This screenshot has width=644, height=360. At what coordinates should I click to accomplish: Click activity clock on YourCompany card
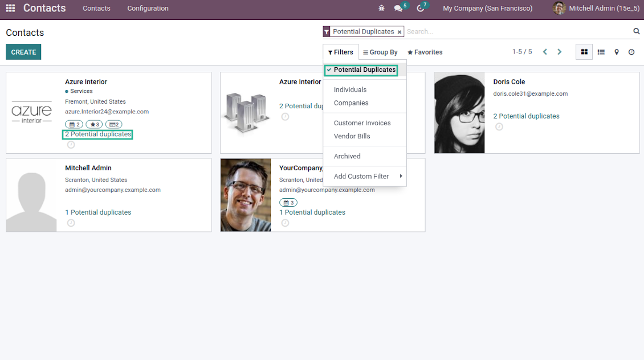(285, 223)
